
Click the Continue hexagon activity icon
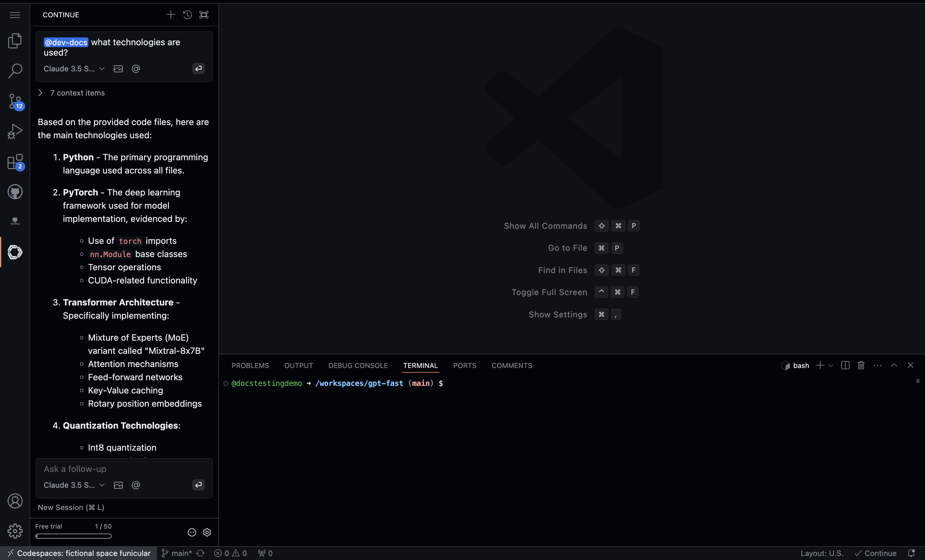15,252
